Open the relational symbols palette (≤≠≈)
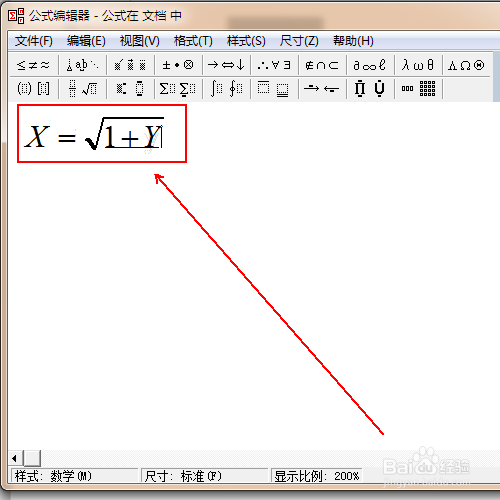 (x=33, y=65)
